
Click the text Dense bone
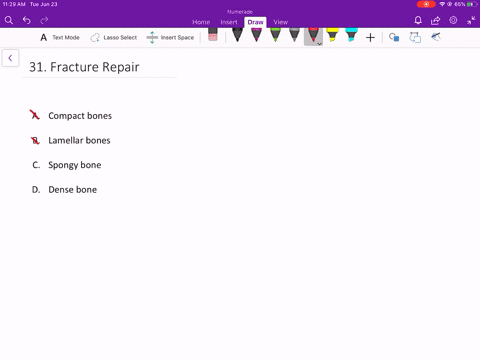73,190
